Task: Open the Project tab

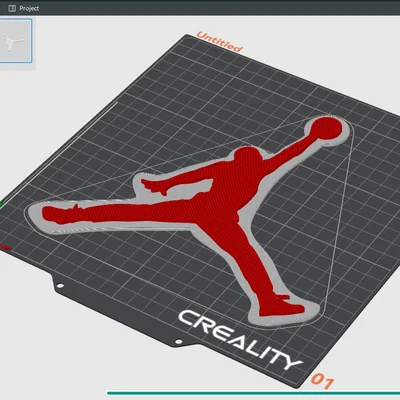Action: (x=23, y=8)
